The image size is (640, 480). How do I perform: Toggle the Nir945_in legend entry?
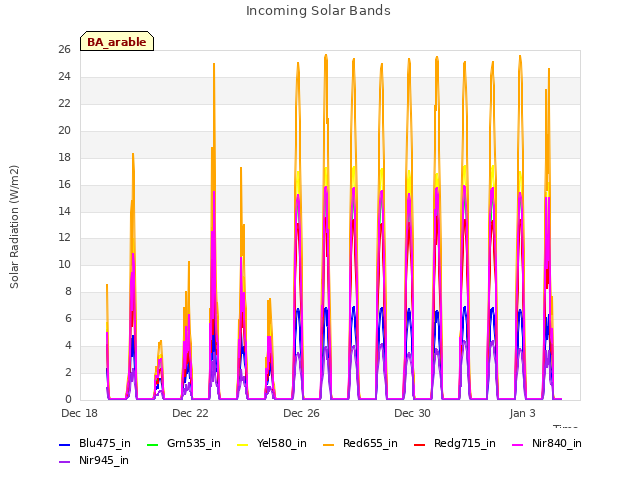point(94,461)
